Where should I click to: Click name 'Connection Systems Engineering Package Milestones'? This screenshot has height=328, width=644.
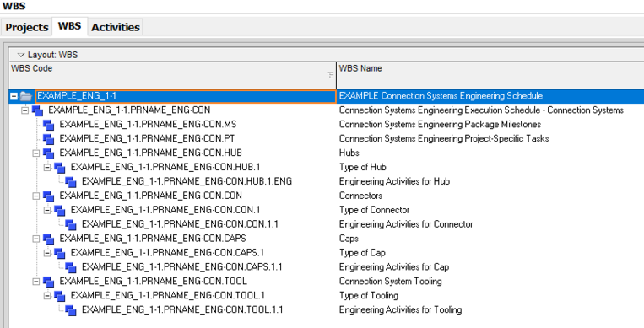440,125
